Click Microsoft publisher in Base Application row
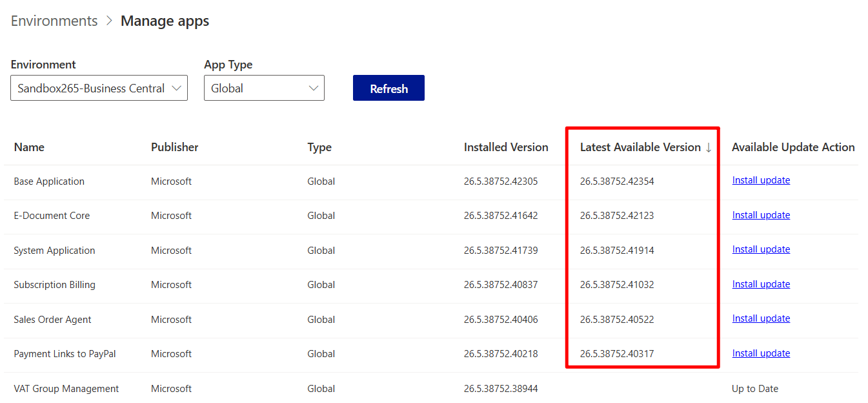 171,181
